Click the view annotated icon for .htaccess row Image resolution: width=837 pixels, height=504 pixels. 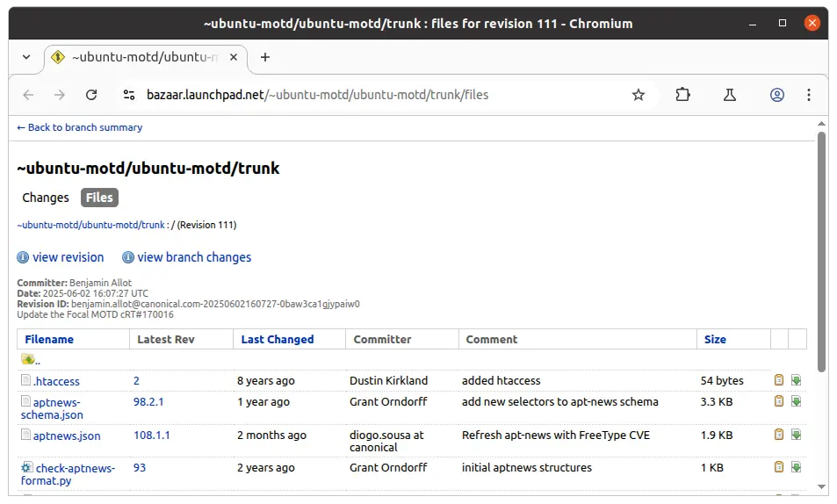[x=779, y=380]
